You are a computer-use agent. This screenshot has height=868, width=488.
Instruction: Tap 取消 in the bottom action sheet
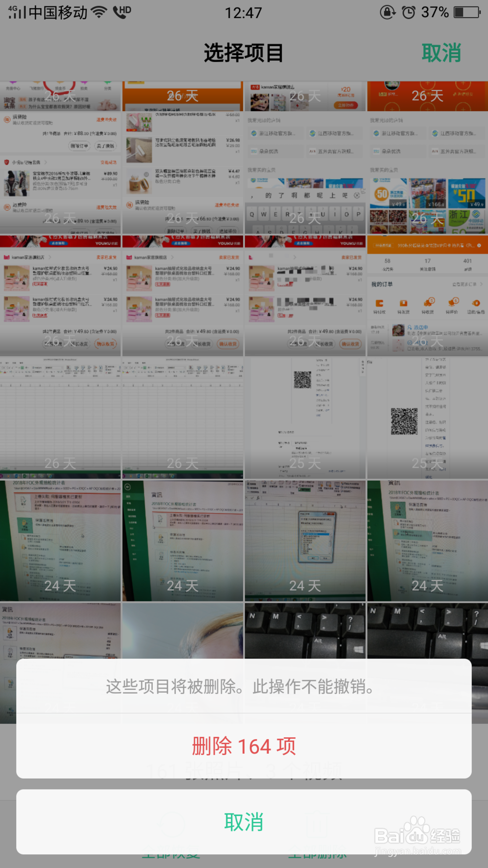[244, 822]
